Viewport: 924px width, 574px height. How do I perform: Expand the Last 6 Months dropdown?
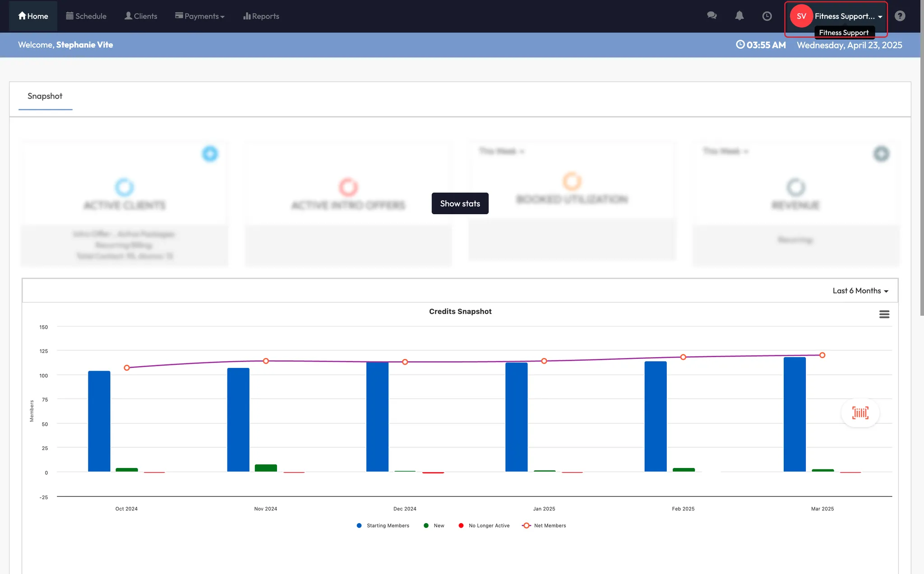point(860,291)
